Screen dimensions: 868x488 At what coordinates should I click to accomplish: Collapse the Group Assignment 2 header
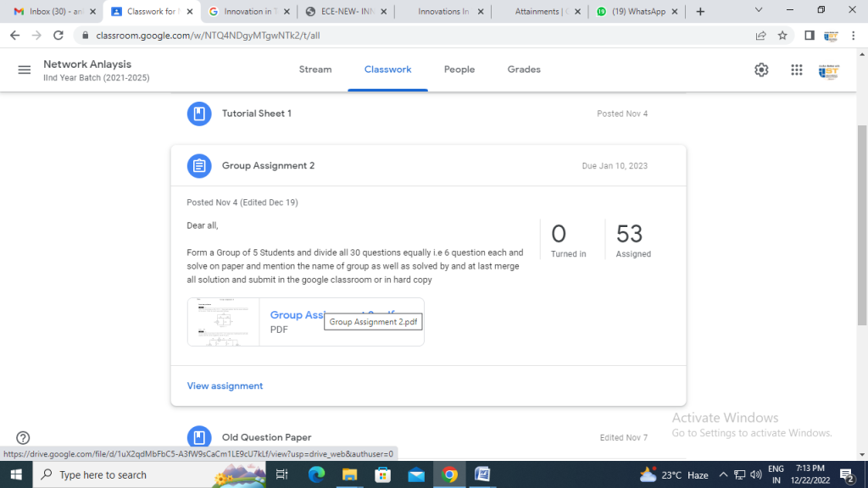click(x=428, y=165)
